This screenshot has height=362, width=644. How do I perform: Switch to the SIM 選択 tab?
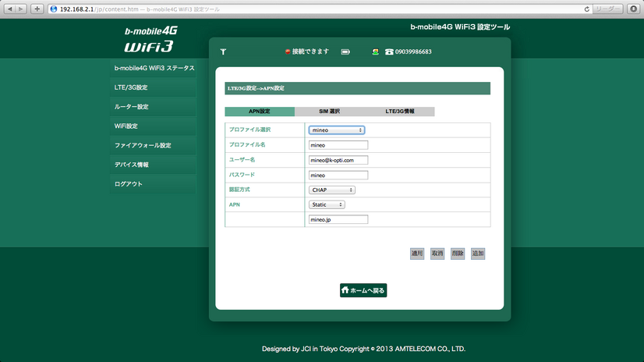pos(329,112)
